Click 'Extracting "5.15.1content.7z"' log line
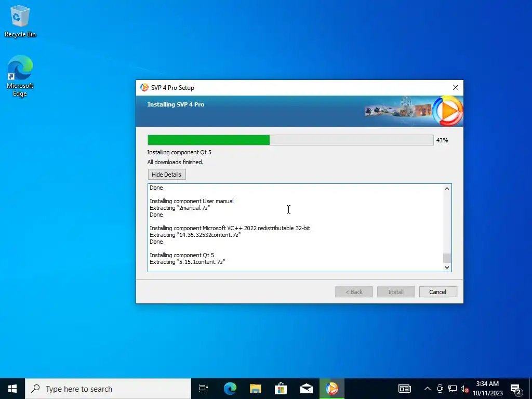Viewport: 532px width, 399px height. (x=187, y=262)
